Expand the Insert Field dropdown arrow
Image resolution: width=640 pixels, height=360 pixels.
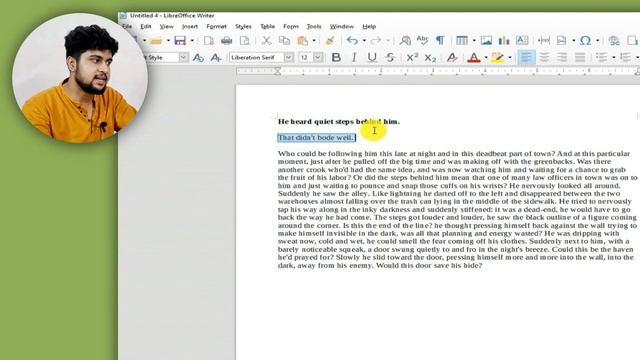click(x=573, y=41)
